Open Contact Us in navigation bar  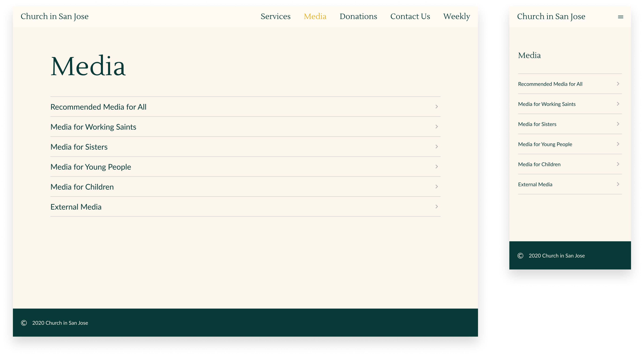(410, 17)
